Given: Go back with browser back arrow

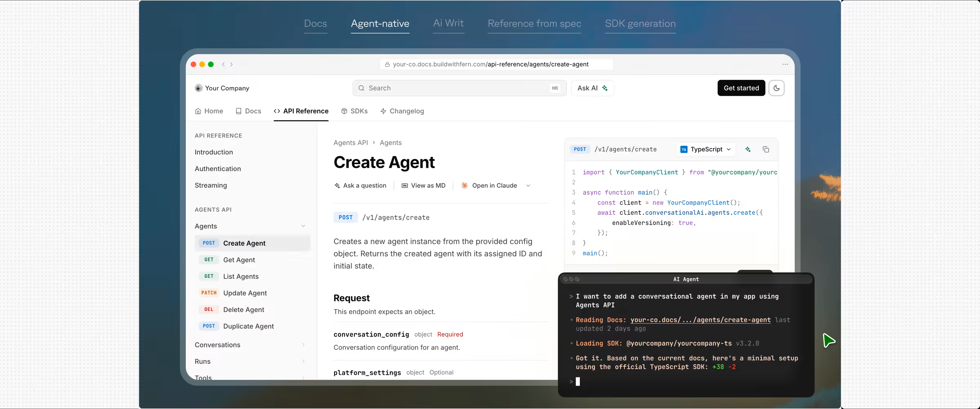Looking at the screenshot, I should point(223,64).
